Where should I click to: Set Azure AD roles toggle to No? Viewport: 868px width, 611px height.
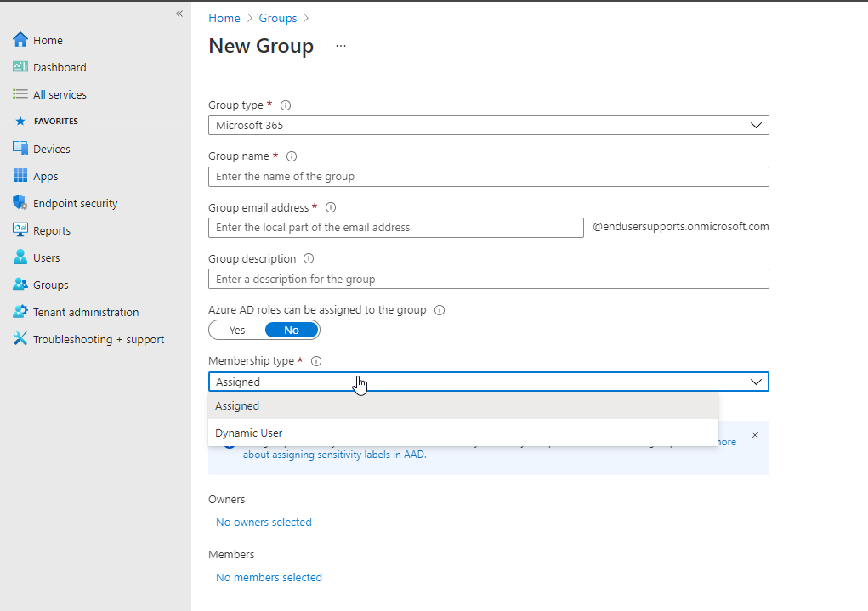coord(292,330)
